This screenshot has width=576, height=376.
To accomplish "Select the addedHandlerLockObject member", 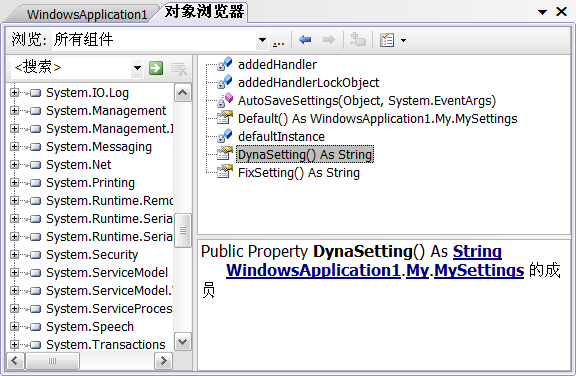I will (308, 83).
